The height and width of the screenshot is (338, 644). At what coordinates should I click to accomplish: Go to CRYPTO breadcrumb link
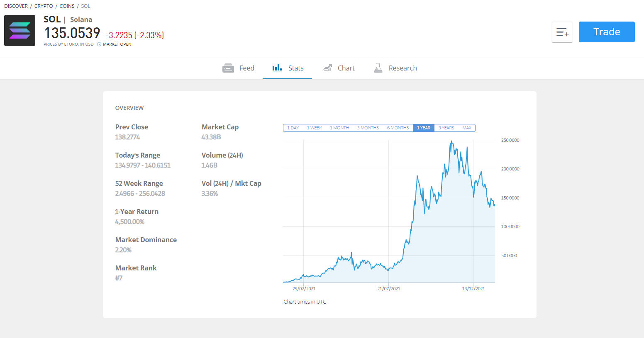pos(44,6)
